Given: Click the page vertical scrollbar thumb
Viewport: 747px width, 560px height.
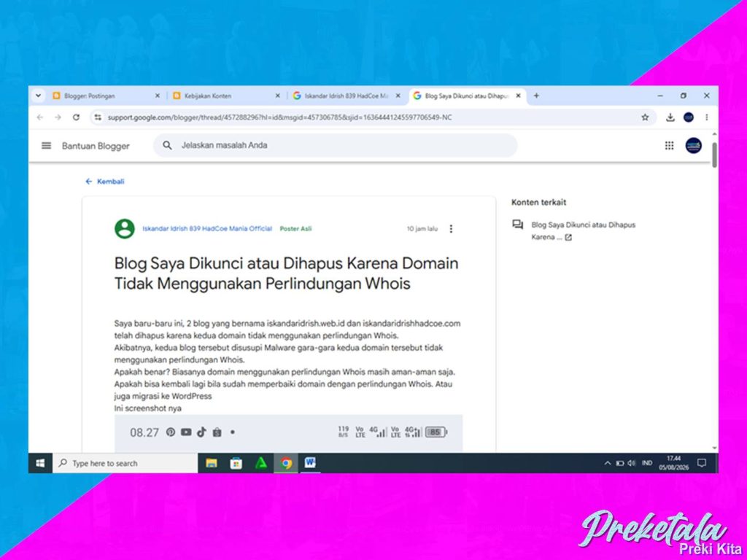Looking at the screenshot, I should [x=714, y=155].
